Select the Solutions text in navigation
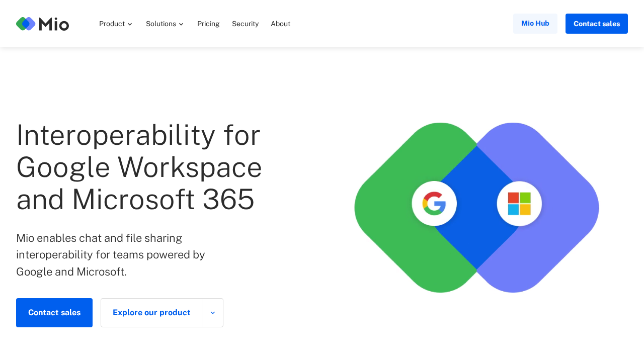This screenshot has height=362, width=644. 160,24
